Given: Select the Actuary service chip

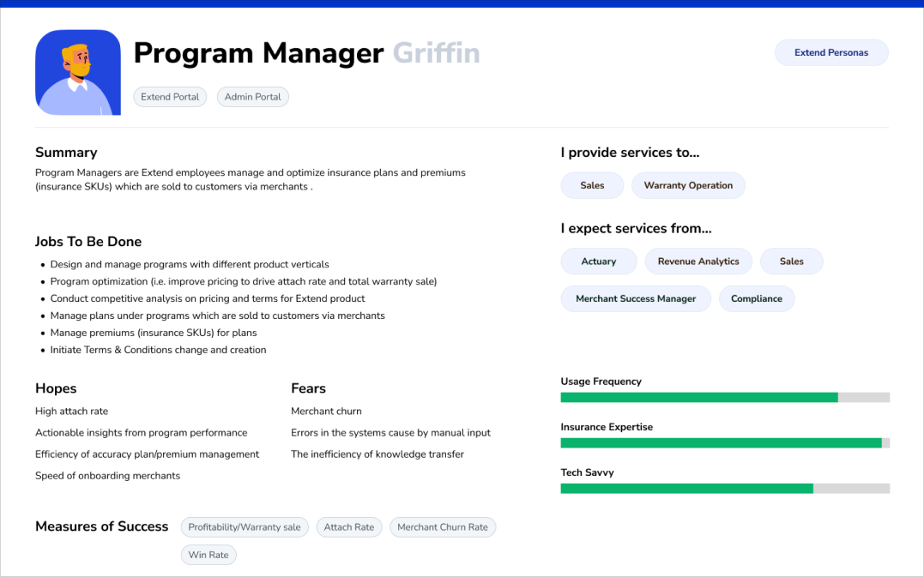Looking at the screenshot, I should [598, 261].
